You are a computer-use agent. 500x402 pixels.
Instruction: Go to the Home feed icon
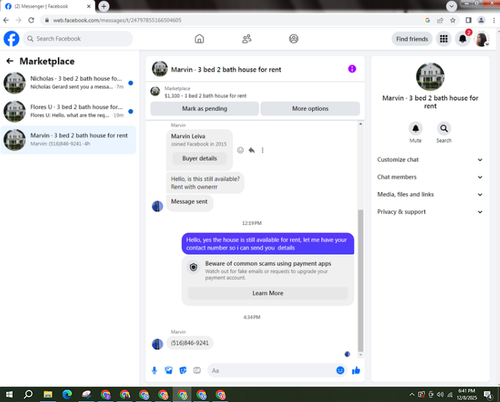point(199,39)
